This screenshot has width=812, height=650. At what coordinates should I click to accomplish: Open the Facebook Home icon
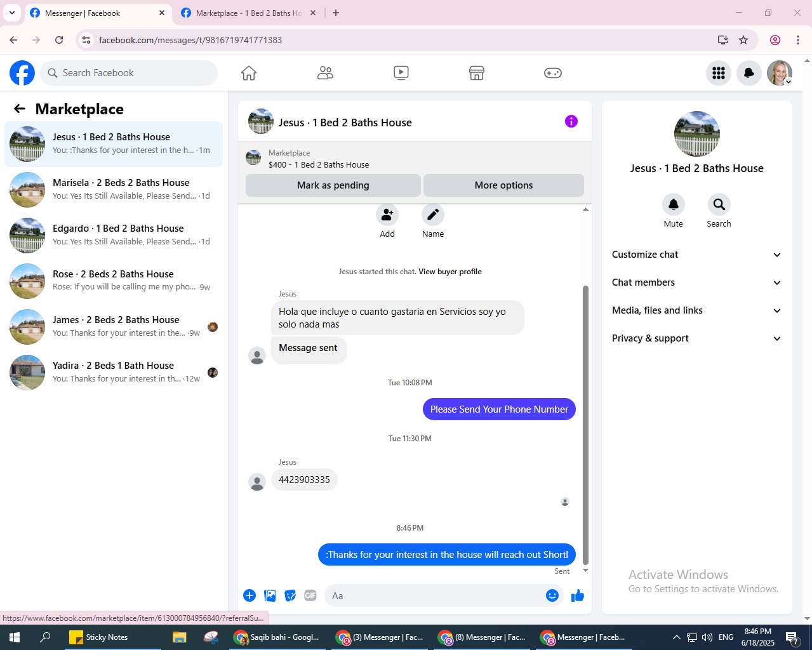pos(249,73)
